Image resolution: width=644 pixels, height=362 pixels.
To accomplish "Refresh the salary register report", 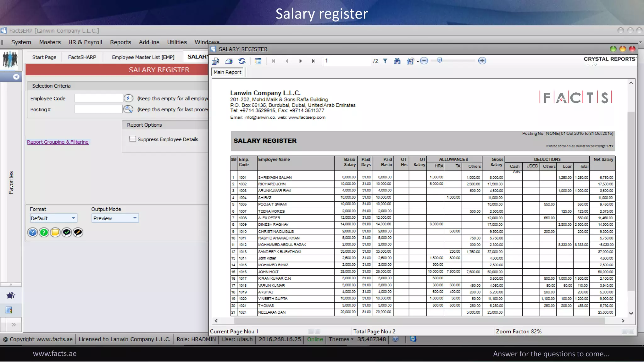I will click(242, 61).
